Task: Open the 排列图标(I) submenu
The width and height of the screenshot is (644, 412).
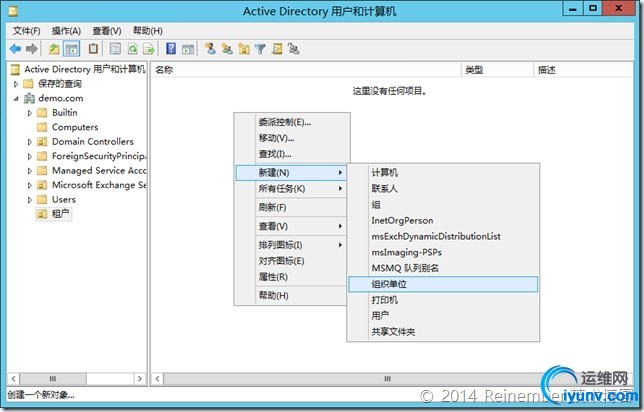Action: [x=291, y=245]
